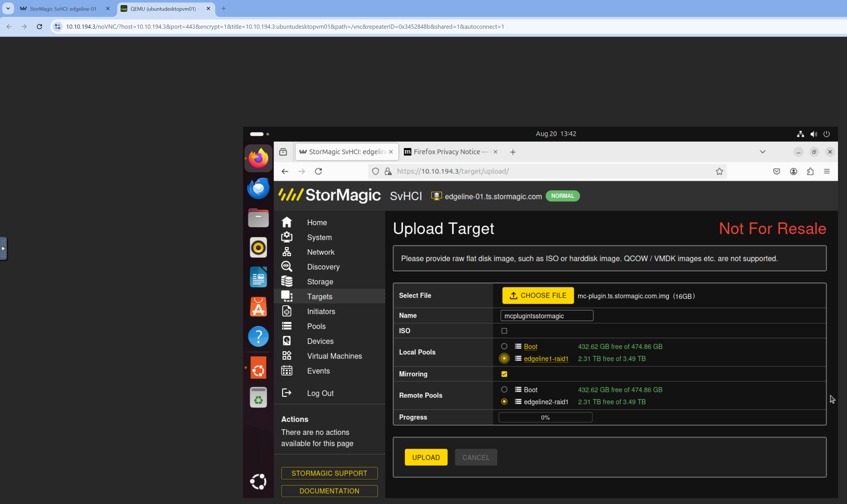Open the Help dock icon
Viewport: 847px width, 504px height.
tap(258, 336)
